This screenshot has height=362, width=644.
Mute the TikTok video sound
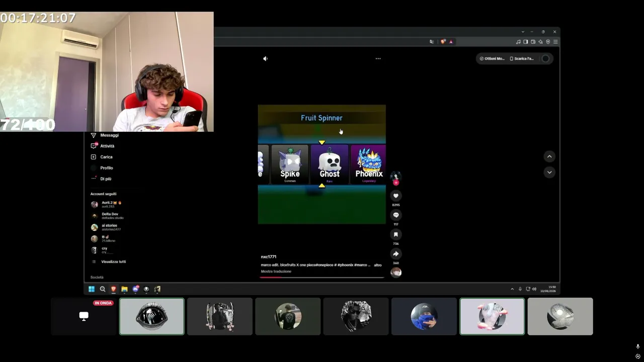(265, 58)
